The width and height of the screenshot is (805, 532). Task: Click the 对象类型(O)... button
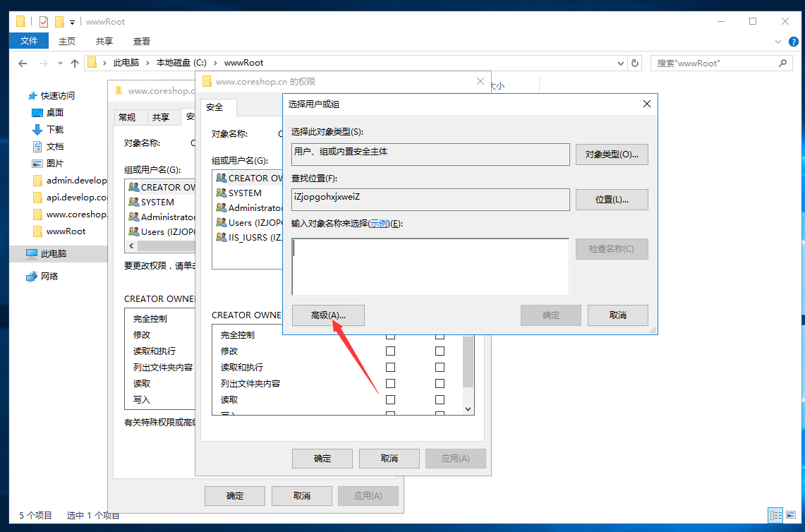click(612, 154)
